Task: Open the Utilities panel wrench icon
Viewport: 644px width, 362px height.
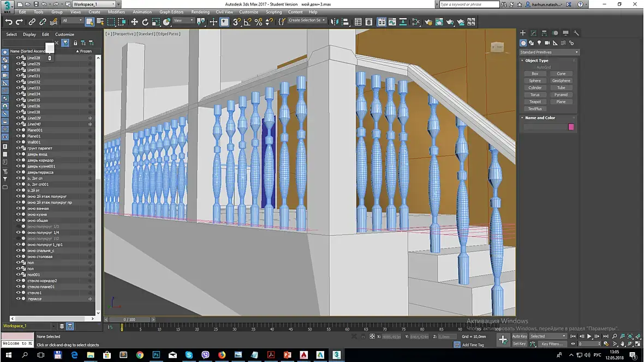Action: 576,33
